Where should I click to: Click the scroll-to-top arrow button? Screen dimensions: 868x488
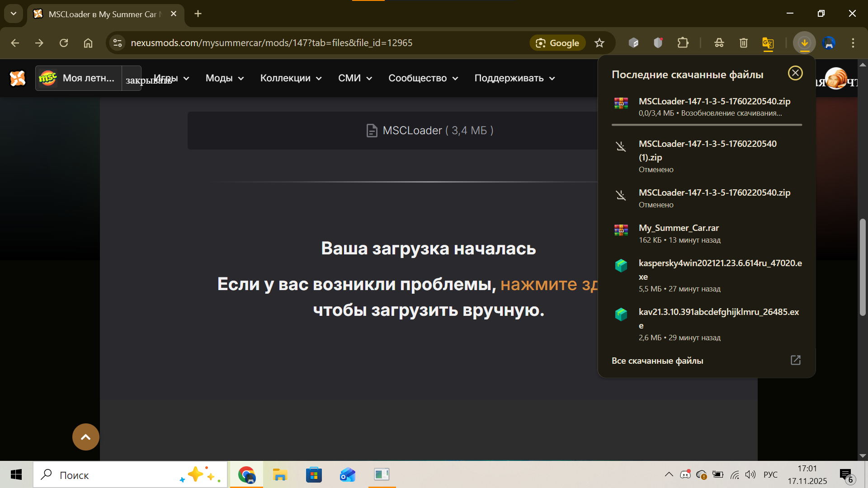pos(85,437)
